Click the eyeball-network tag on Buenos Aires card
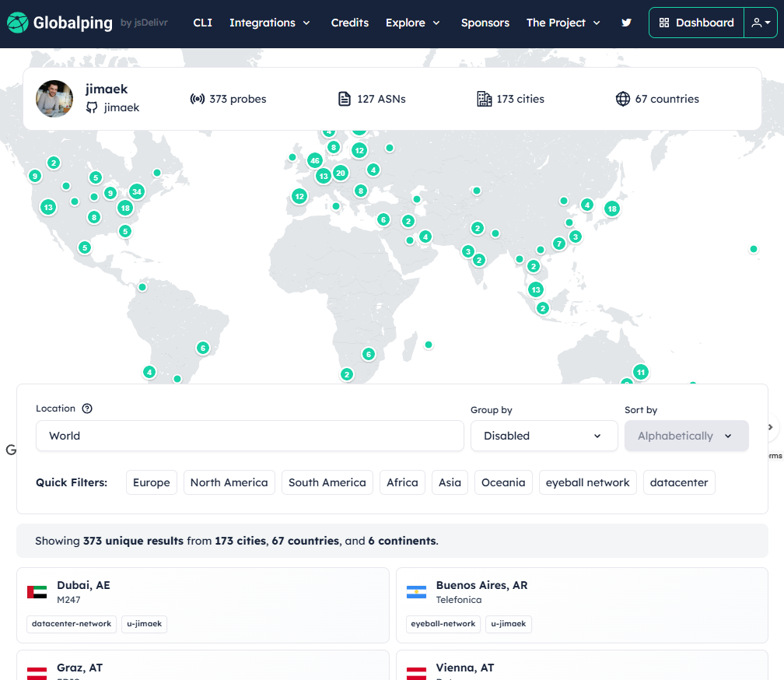784x680 pixels. tap(443, 624)
